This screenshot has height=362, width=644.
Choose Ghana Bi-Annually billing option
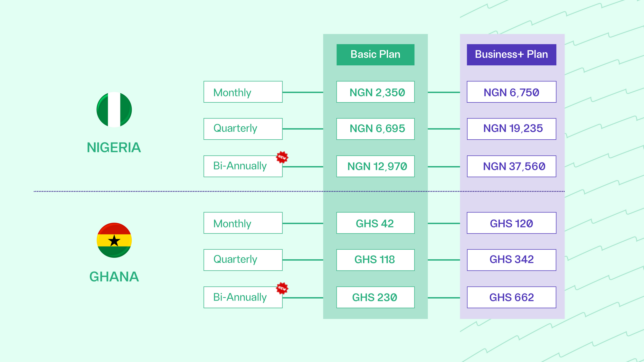[243, 297]
